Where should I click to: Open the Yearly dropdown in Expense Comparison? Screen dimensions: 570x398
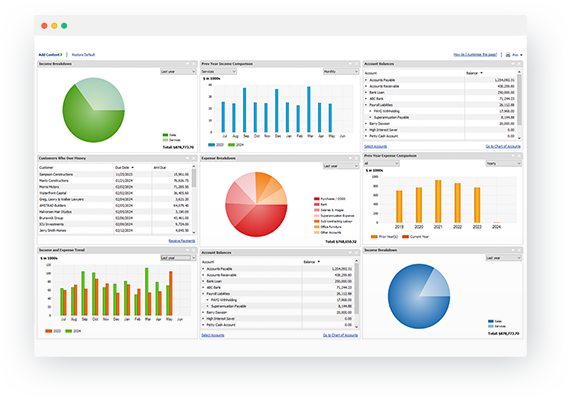(x=503, y=164)
